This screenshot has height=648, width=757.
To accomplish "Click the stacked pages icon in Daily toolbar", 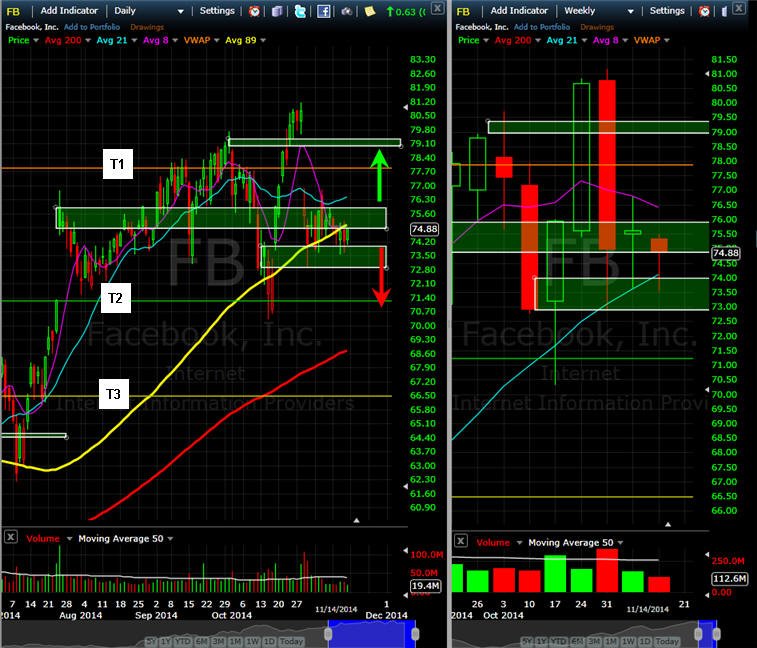I will [277, 11].
